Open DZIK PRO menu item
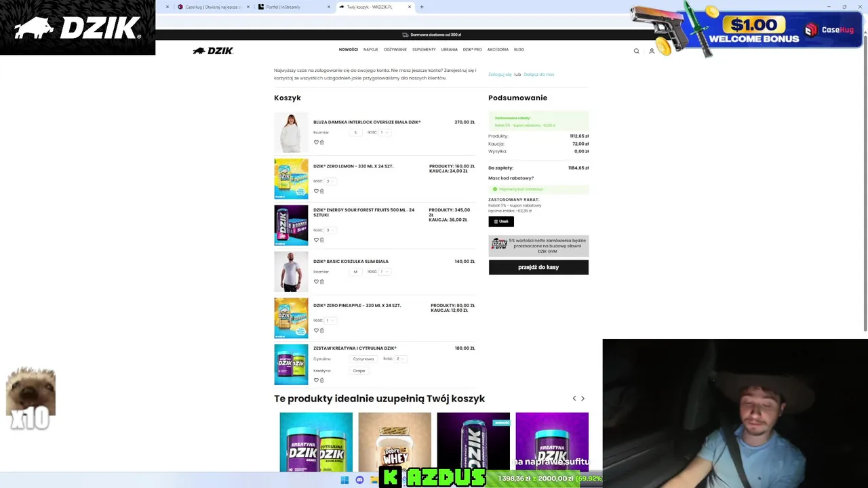 click(x=472, y=49)
